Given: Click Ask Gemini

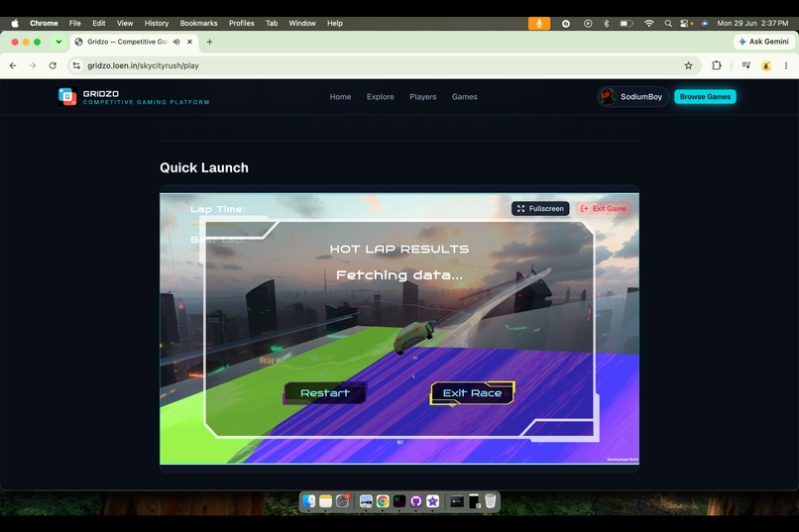Looking at the screenshot, I should pos(763,42).
